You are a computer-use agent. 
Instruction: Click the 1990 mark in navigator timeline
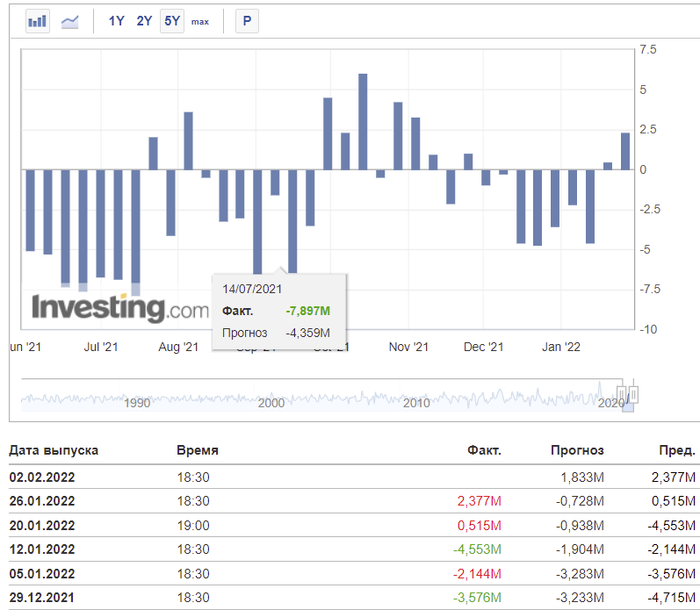click(x=137, y=403)
